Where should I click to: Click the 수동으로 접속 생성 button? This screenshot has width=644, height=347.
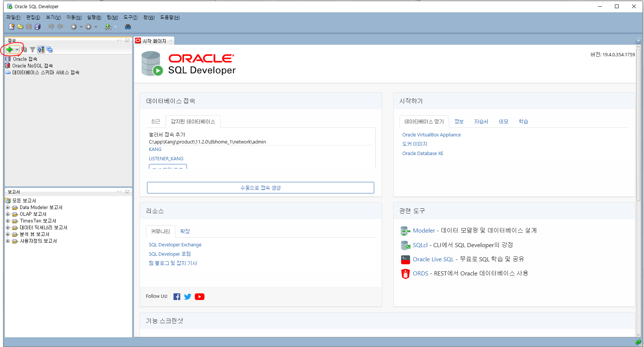(260, 188)
